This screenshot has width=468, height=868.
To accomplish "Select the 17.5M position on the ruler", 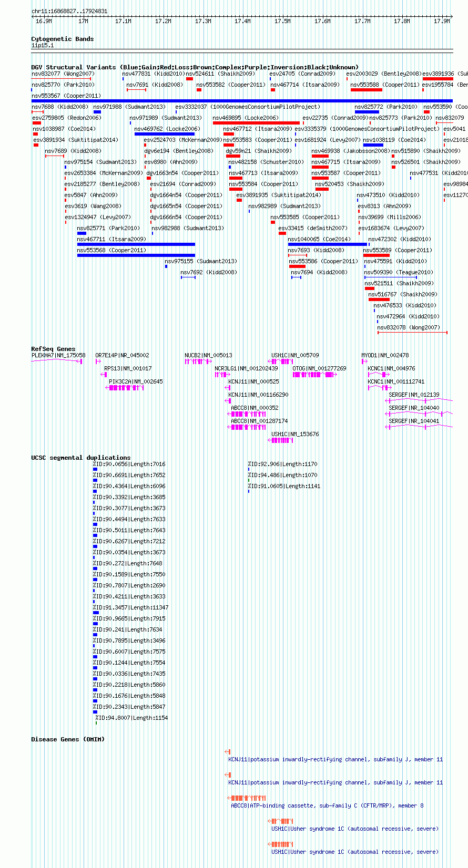I will tap(282, 21).
